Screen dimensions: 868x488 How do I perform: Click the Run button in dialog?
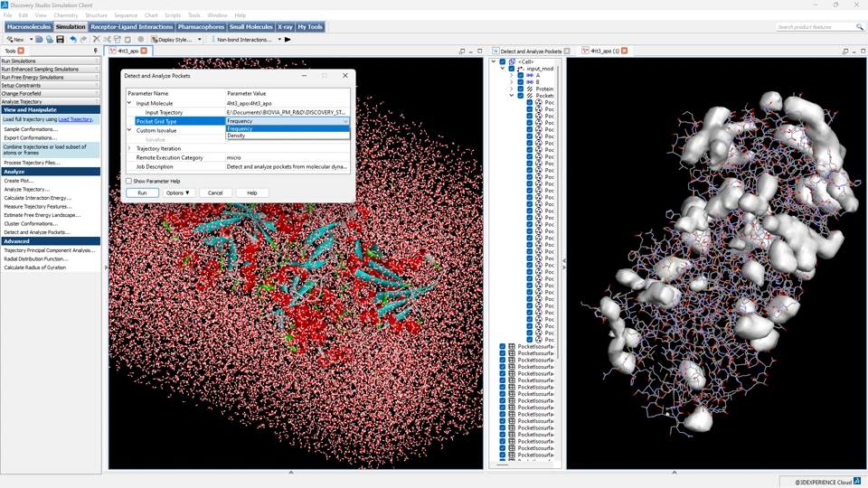tap(142, 192)
